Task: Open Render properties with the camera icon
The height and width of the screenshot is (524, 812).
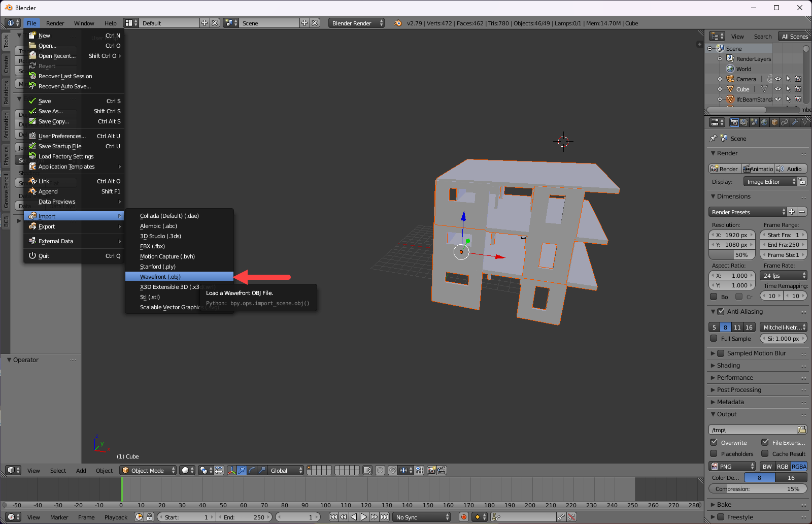Action: (734, 122)
